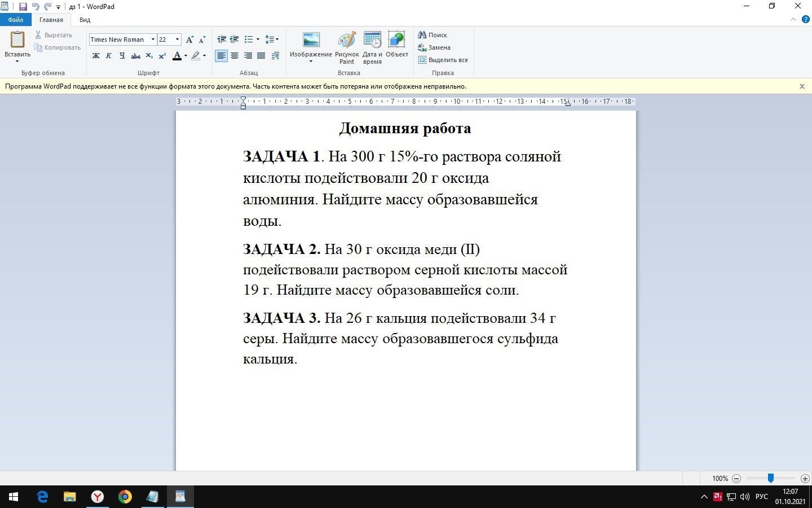Open Yandex Browser from taskbar
Screen dimensions: 812x508
coord(98,497)
